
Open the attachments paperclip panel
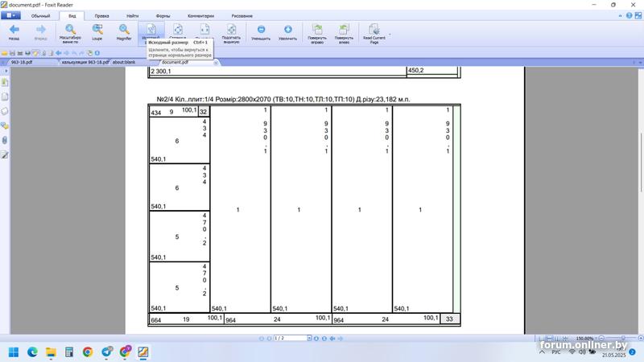5,140
